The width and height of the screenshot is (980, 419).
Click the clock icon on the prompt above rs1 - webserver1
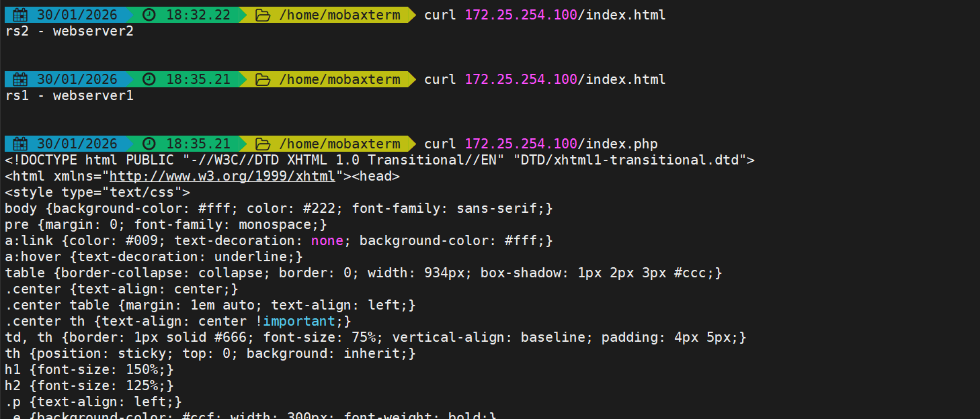(x=149, y=79)
